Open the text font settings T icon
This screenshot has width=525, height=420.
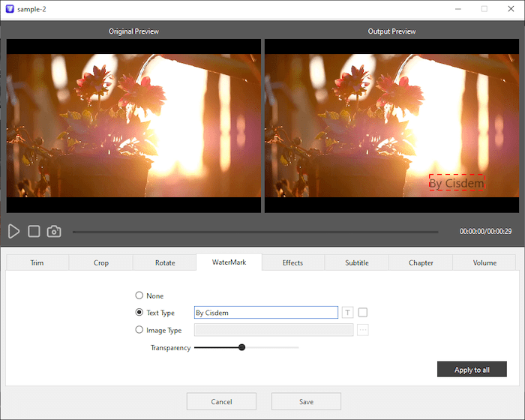click(347, 313)
